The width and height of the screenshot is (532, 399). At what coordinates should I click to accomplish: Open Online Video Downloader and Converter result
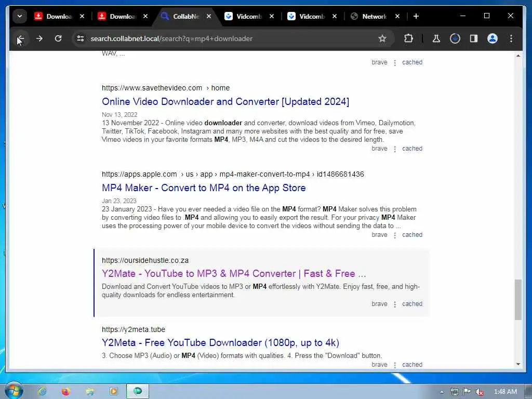click(x=225, y=101)
